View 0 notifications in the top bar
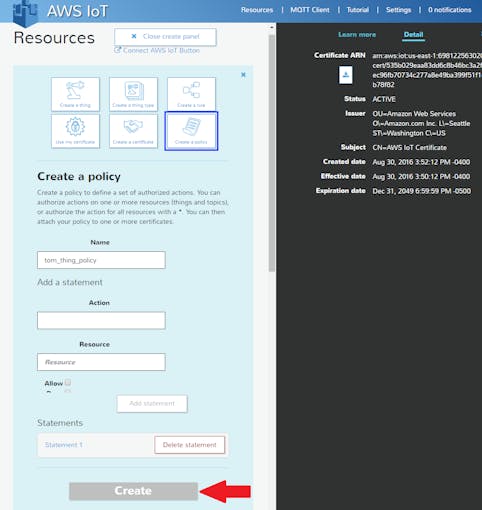482x510 pixels. (x=450, y=10)
